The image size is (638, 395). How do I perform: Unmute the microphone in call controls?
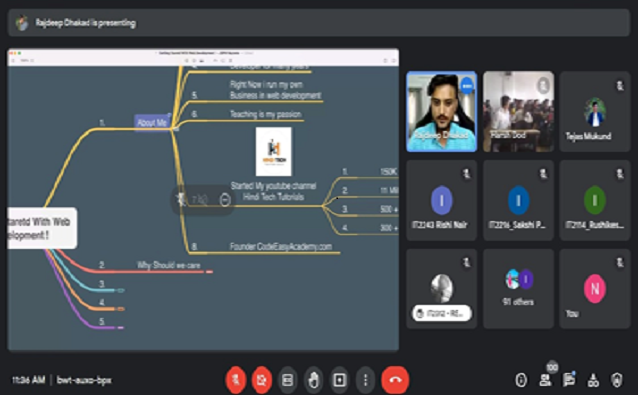pyautogui.click(x=236, y=380)
